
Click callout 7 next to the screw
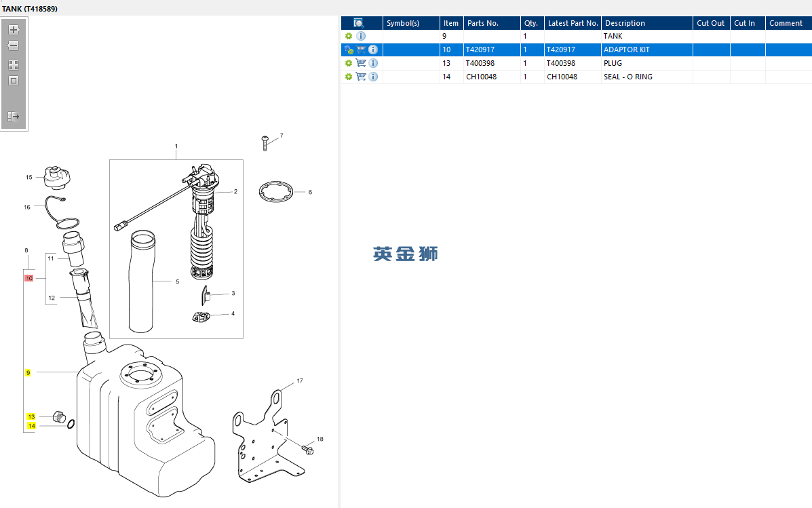click(x=282, y=136)
